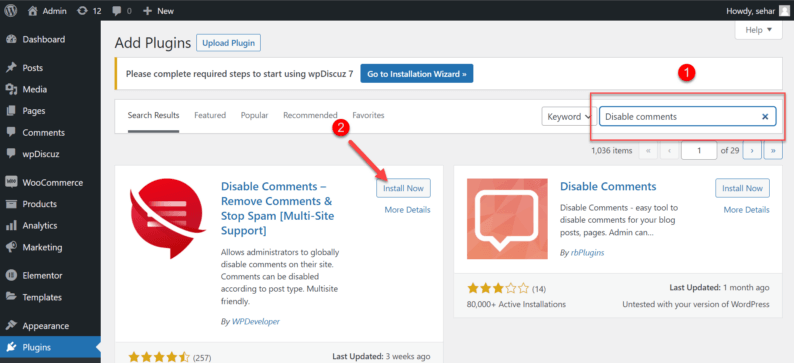Image resolution: width=794 pixels, height=363 pixels.
Task: Expand the Help dropdown
Action: point(759,30)
